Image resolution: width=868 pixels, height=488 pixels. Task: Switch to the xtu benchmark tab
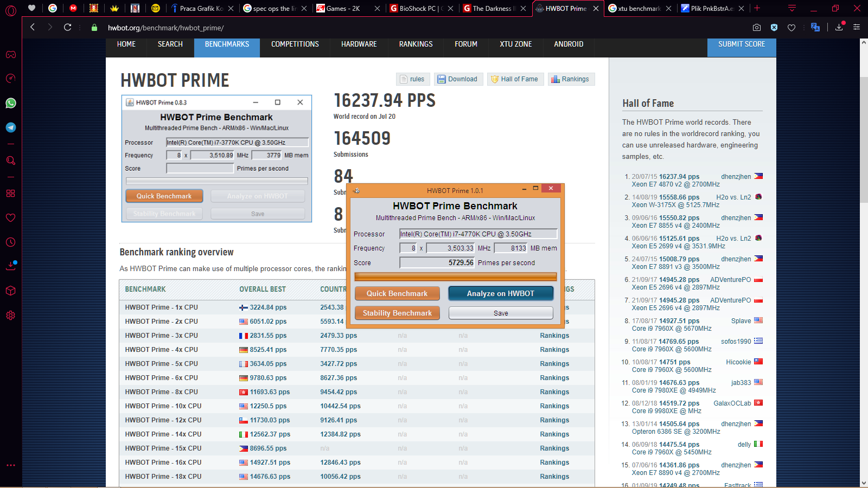pyautogui.click(x=639, y=8)
